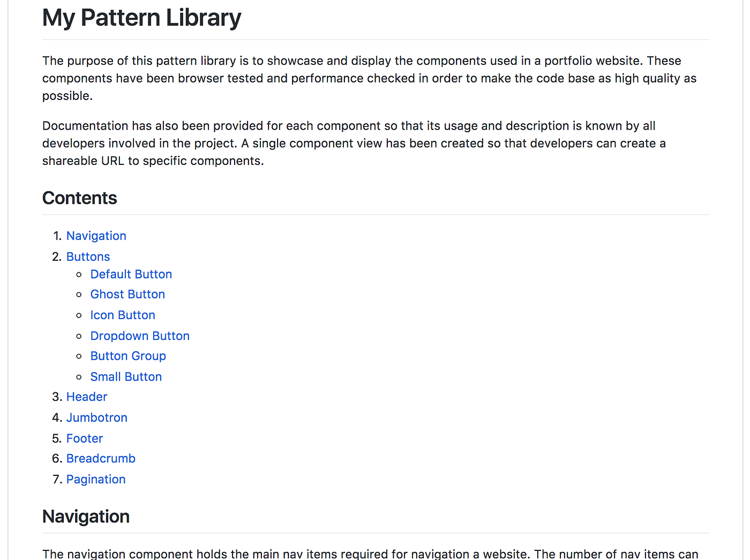This screenshot has height=560, width=750.
Task: Click list item number 2 beside Buttons
Action: (57, 256)
